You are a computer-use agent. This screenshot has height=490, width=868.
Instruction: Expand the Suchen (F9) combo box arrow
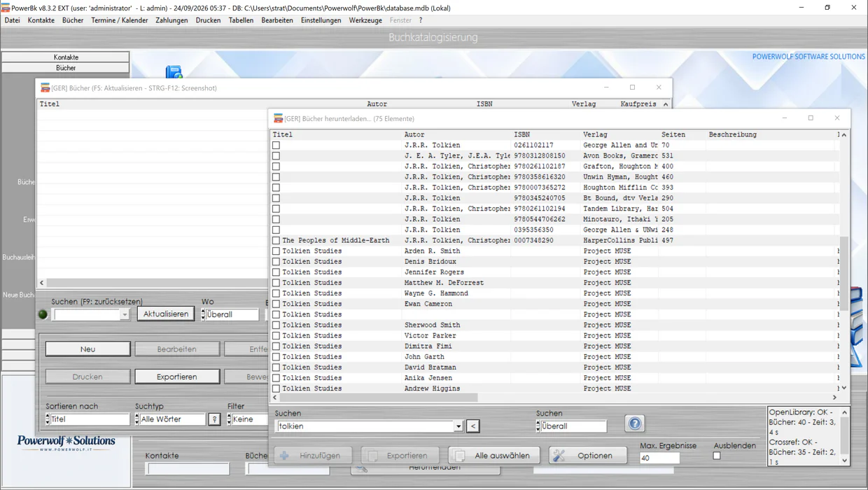[125, 315]
